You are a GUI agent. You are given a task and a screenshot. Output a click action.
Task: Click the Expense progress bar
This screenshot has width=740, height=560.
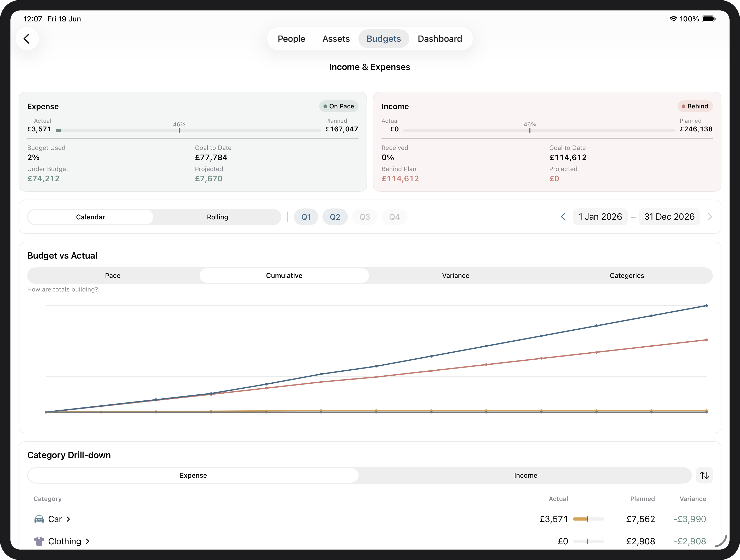pyautogui.click(x=188, y=131)
